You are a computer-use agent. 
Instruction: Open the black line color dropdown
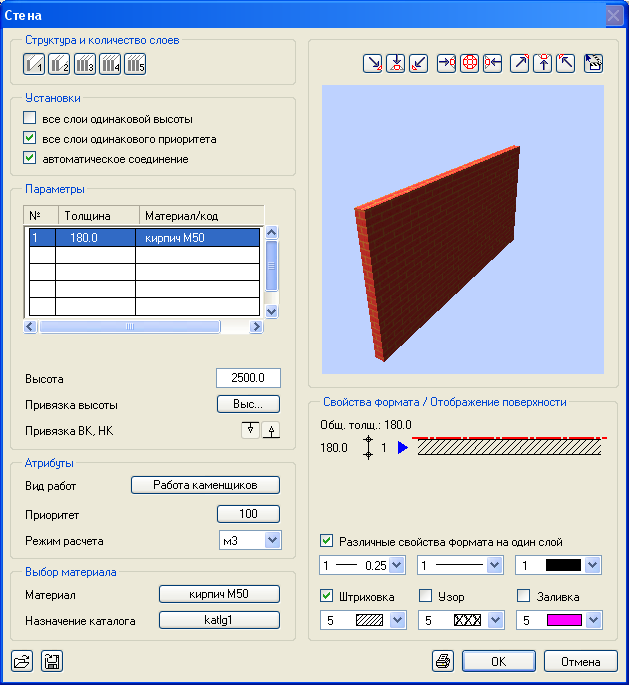click(593, 565)
